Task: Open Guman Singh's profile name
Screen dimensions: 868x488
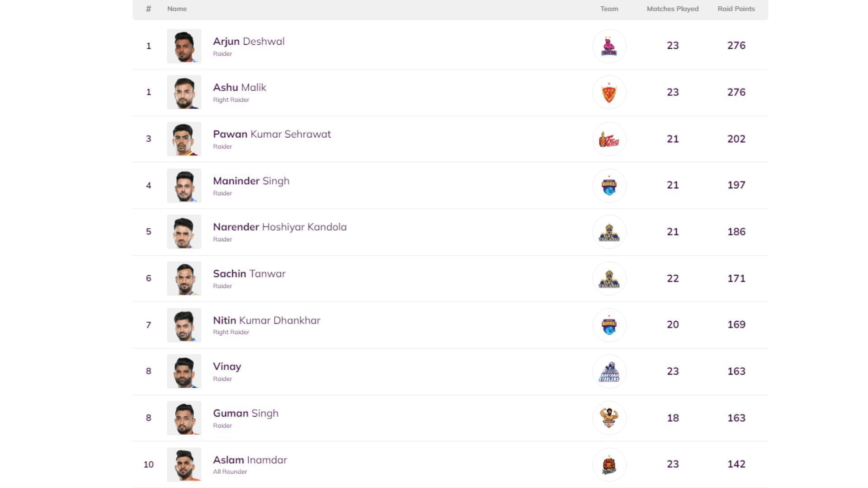Action: pyautogui.click(x=245, y=413)
